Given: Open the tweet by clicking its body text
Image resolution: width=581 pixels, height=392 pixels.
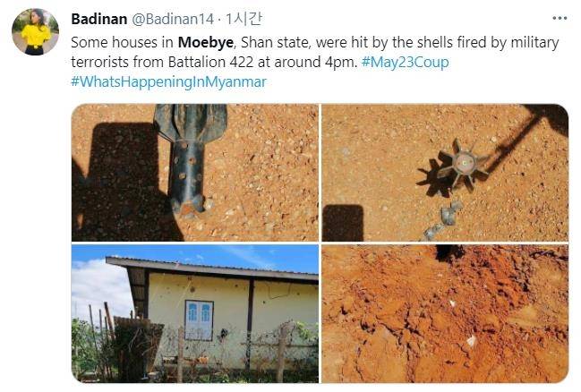Looking at the screenshot, I should 315,52.
